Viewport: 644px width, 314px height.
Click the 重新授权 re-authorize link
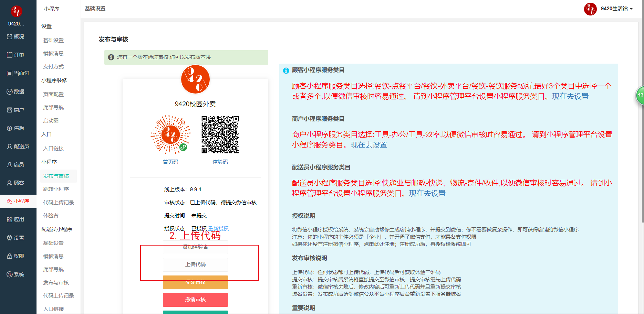coord(218,229)
